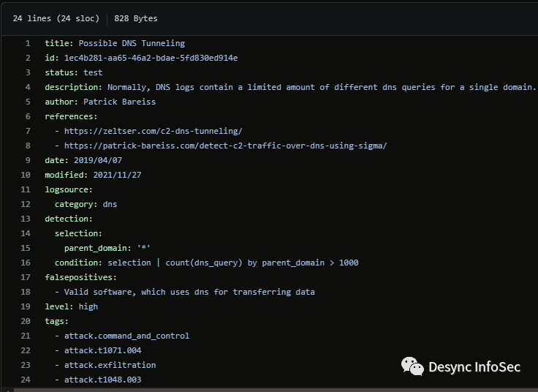Click the "24 lines (24 sloc)" file info

56,18
